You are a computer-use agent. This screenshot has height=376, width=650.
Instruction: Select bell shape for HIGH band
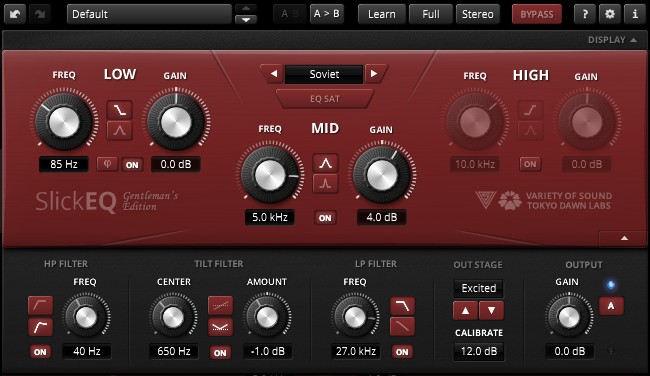531,131
